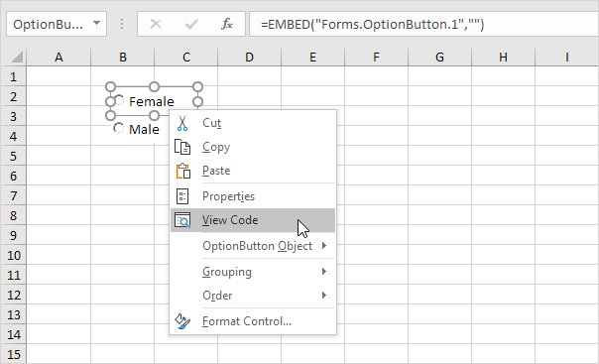Click the Male label text
Image resolution: width=599 pixels, height=364 pixels.
(x=144, y=129)
